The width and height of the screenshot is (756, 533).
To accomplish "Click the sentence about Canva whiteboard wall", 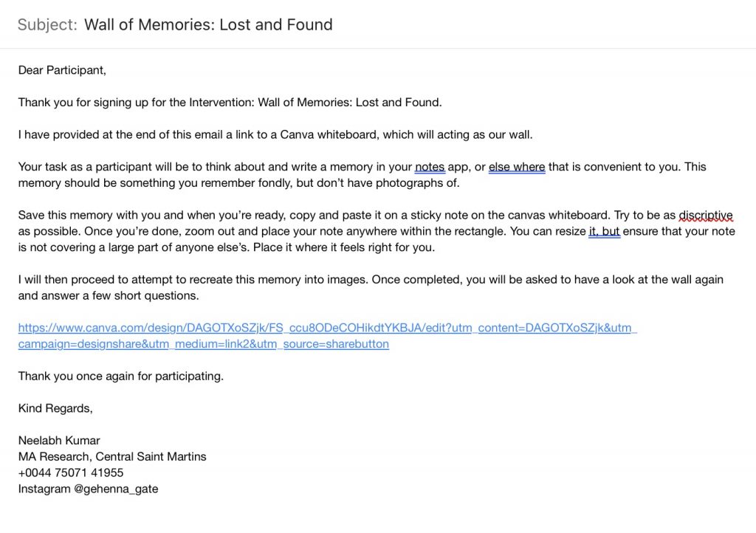I will [275, 135].
